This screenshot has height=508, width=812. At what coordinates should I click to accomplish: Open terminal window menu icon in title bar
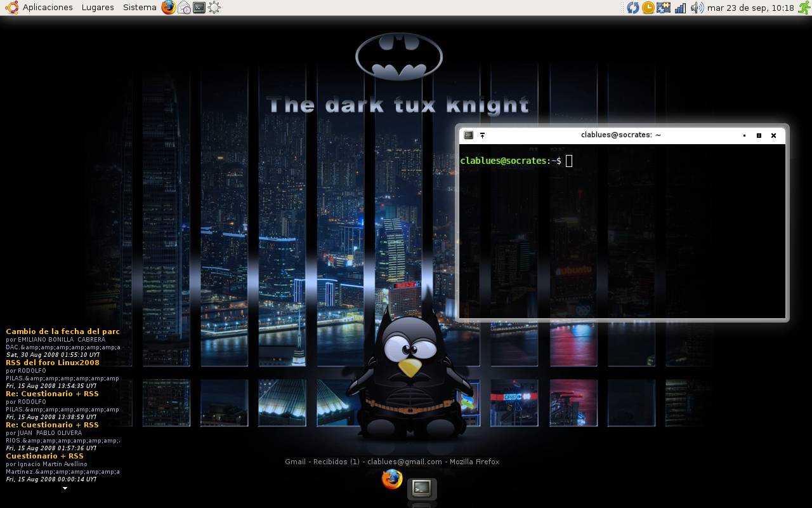tap(468, 135)
